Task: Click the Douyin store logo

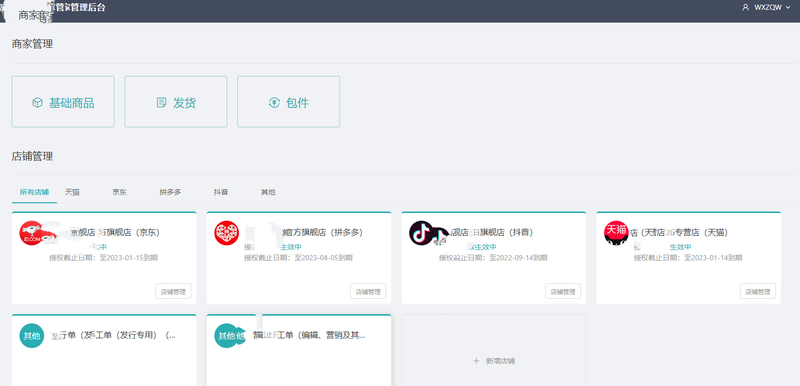Action: pos(421,233)
